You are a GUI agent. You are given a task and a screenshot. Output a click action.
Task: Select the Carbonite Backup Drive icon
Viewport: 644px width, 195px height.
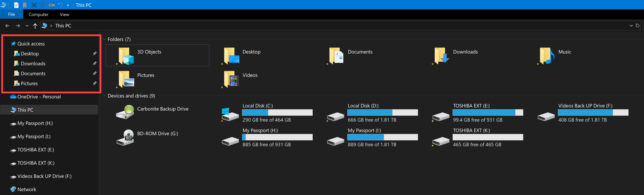125,112
